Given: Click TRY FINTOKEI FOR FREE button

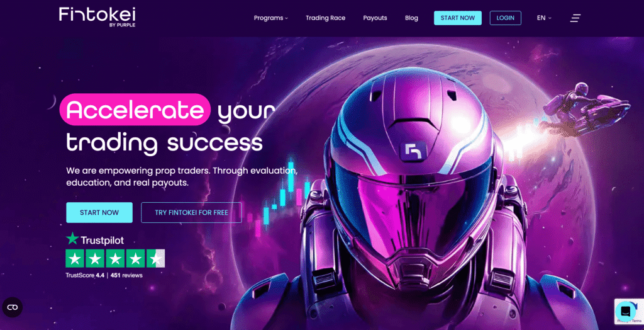Looking at the screenshot, I should click(191, 213).
